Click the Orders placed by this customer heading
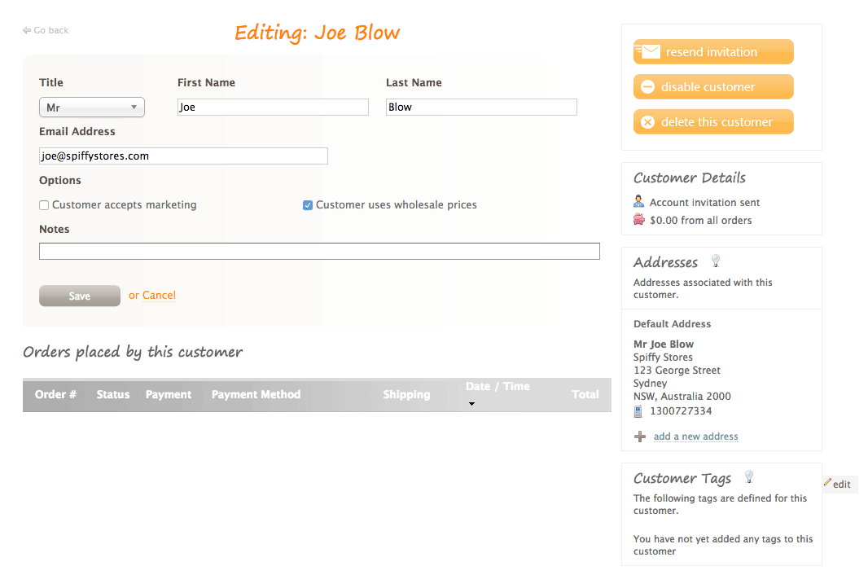Image resolution: width=868 pixels, height=588 pixels. pos(133,352)
